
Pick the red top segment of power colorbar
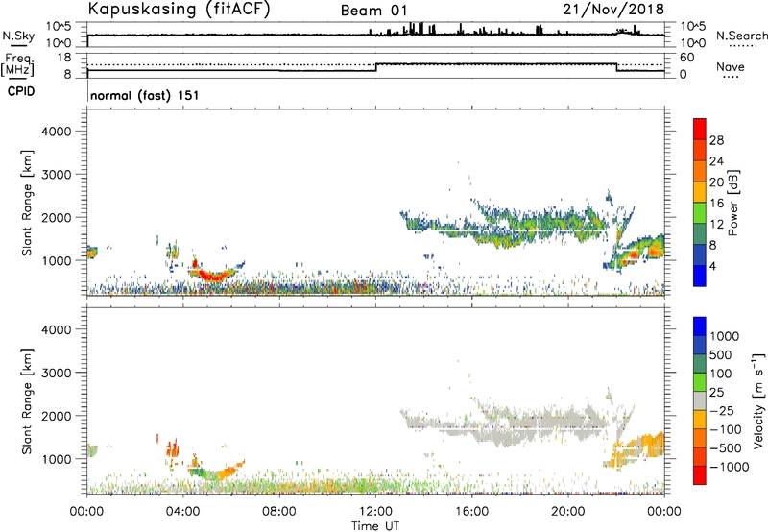[700, 129]
